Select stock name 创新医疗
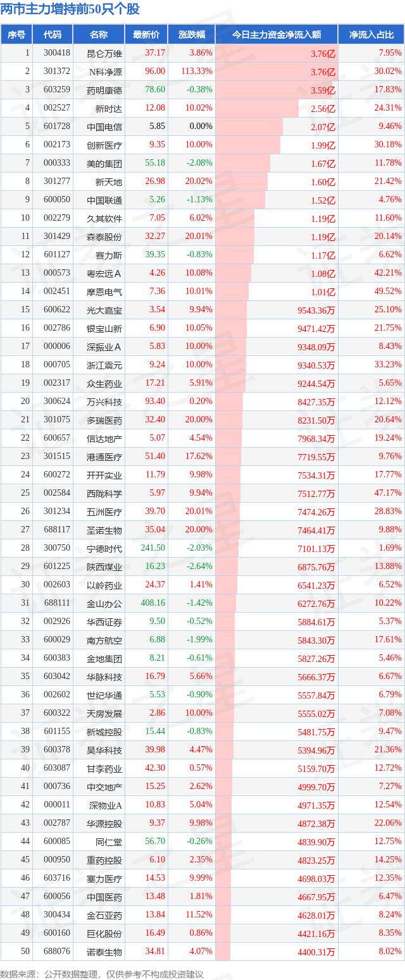This screenshot has width=405, height=980. coord(104,145)
